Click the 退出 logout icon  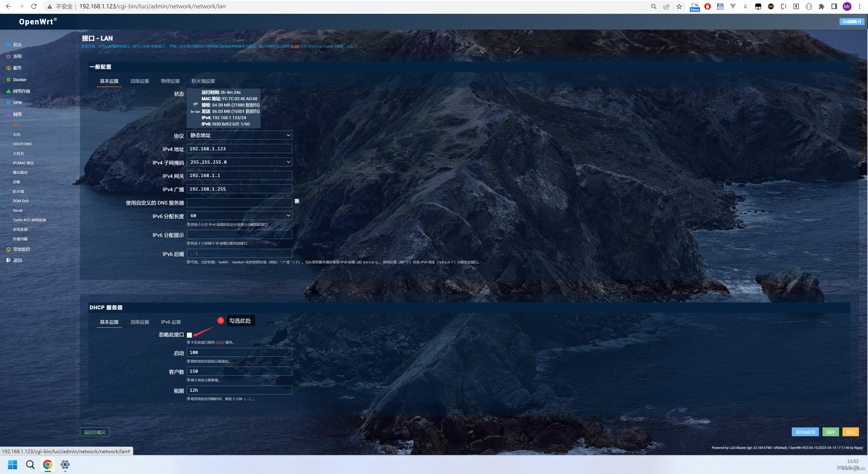pyautogui.click(x=8, y=260)
